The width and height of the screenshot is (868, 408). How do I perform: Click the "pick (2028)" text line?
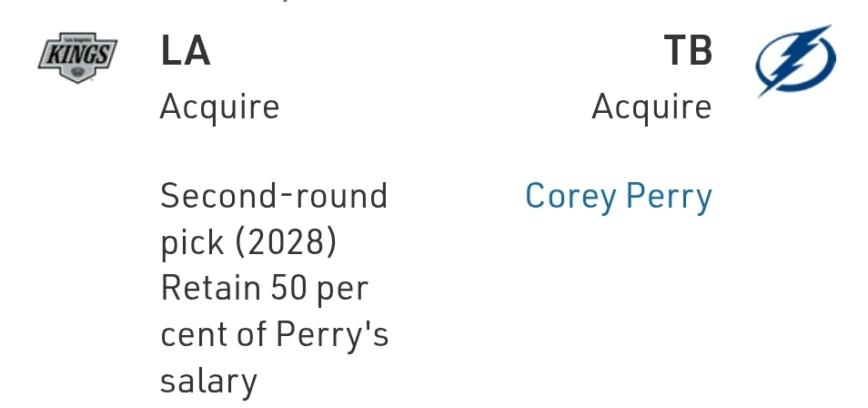[x=248, y=242]
